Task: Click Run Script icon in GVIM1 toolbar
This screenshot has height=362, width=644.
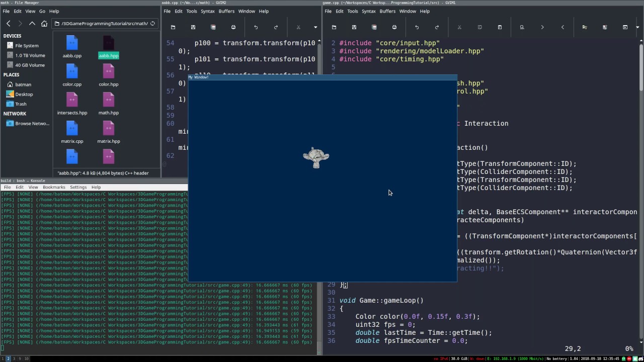Action: [625, 27]
